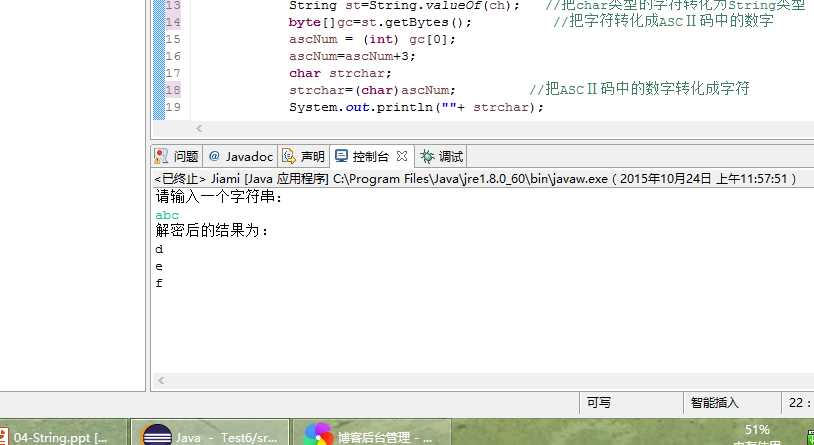Click the 'ascNum = (int) gc[0];' line
Screen dimensions: 814x445
[x=372, y=39]
